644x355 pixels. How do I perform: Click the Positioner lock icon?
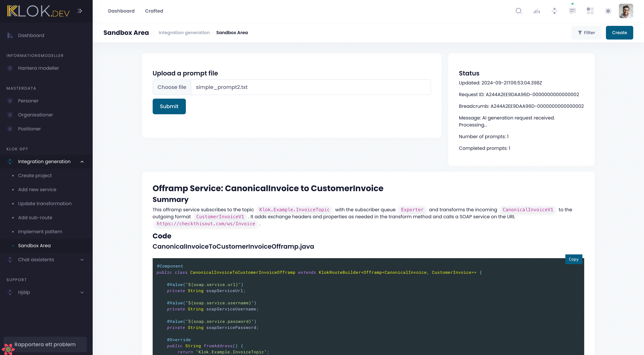pos(10,129)
